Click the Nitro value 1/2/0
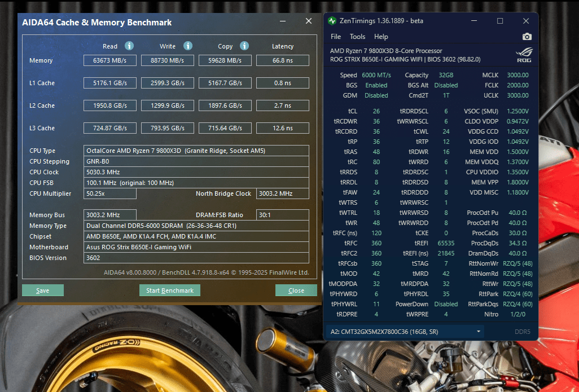The height and width of the screenshot is (392, 579). pos(517,314)
